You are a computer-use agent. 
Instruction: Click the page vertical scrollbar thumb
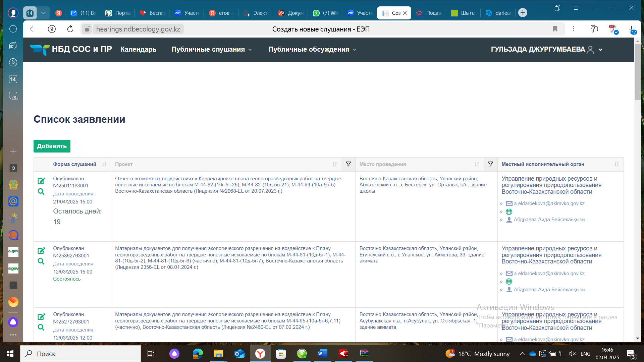tap(637, 72)
